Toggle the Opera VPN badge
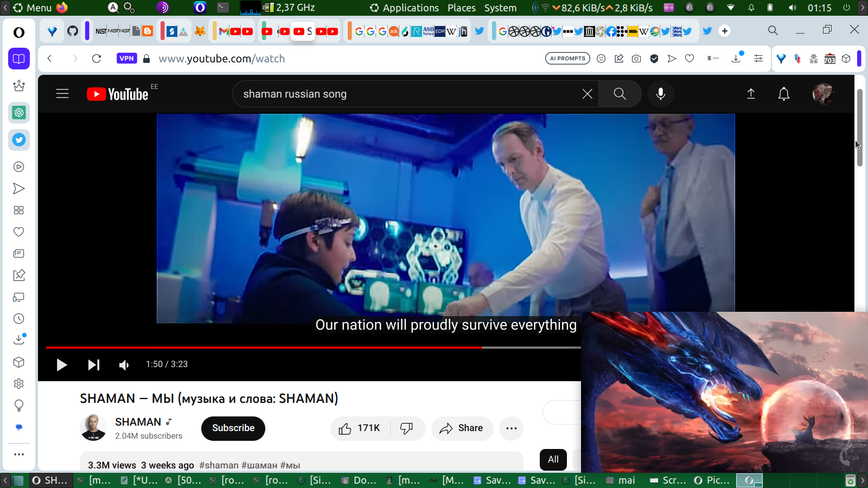Viewport: 868px width, 488px height. click(x=126, y=59)
